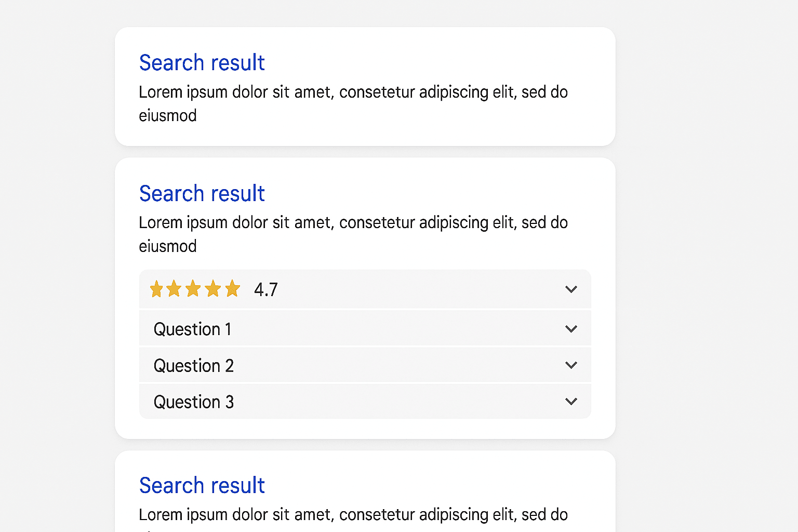This screenshot has height=532, width=798.
Task: Click the 4.7 rating number
Action: [266, 289]
